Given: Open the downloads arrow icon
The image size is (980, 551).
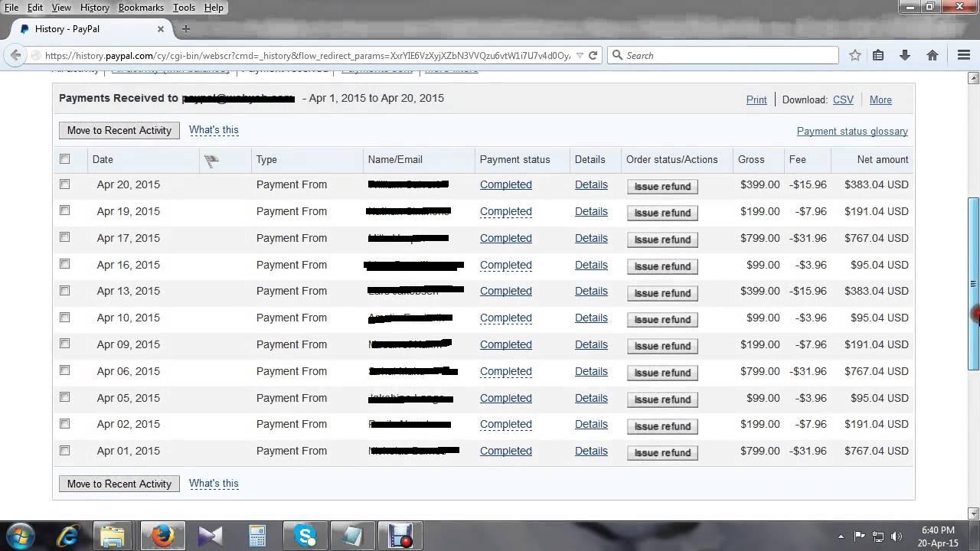Looking at the screenshot, I should 905,55.
